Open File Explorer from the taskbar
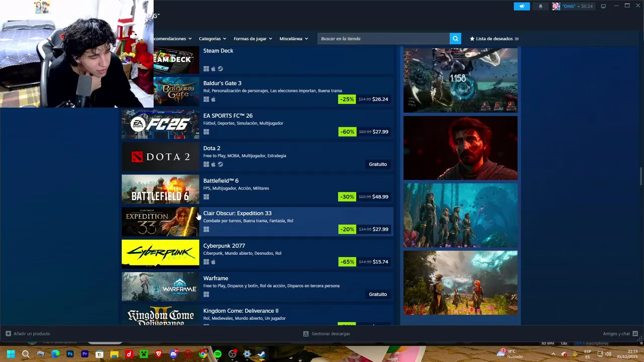The image size is (644, 362). (114, 354)
